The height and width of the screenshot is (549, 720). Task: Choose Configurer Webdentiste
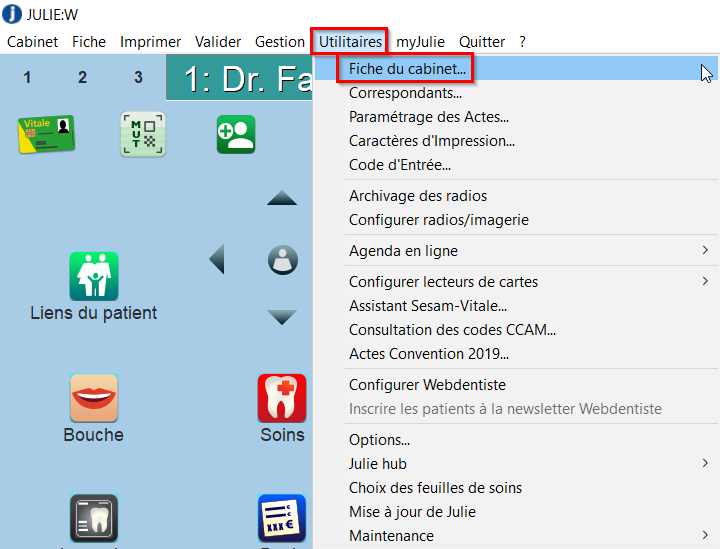pyautogui.click(x=515, y=384)
